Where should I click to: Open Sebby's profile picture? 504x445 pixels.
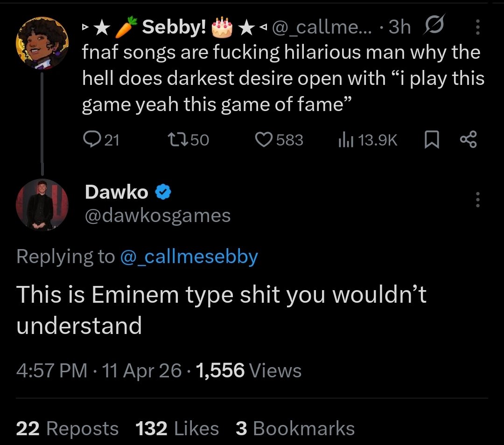[42, 43]
